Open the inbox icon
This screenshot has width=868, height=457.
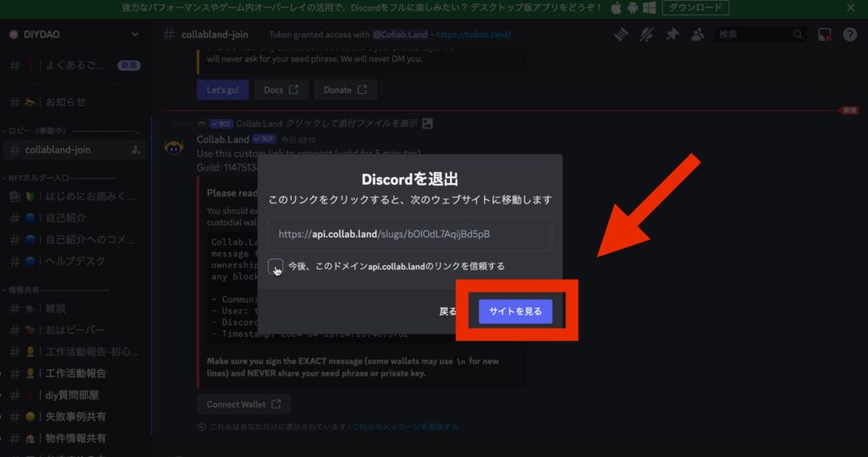[x=824, y=35]
